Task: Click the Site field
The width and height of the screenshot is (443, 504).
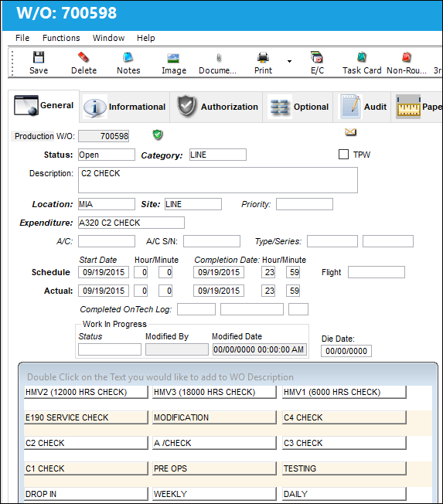Action: (x=193, y=204)
